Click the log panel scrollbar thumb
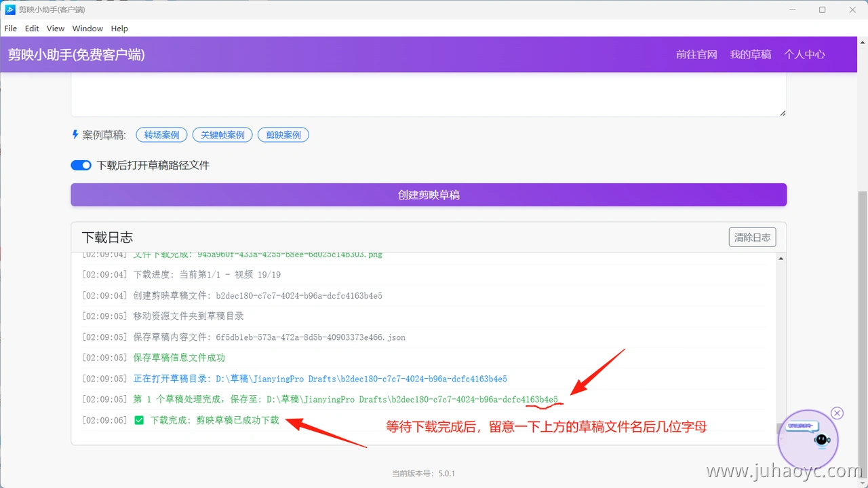The width and height of the screenshot is (868, 488). [781, 429]
